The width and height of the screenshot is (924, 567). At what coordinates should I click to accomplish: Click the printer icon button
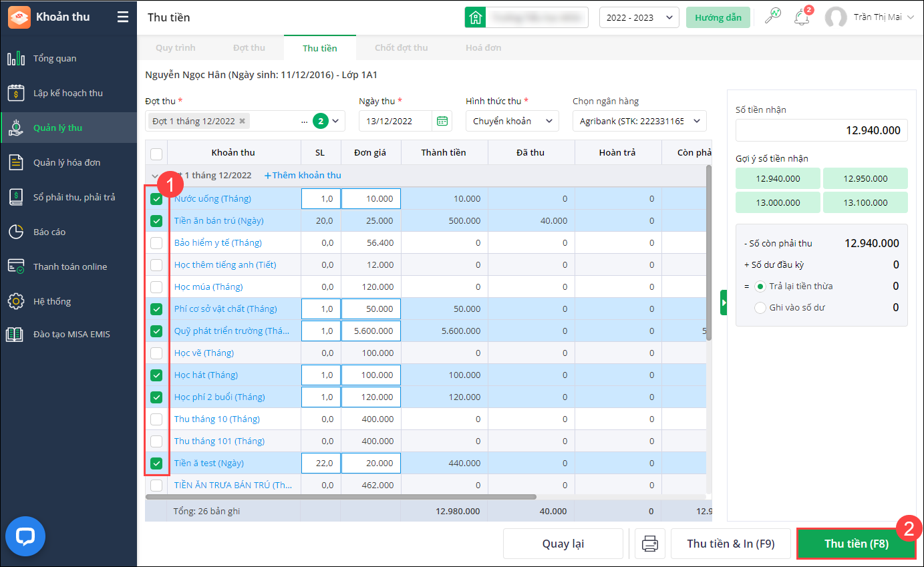649,544
